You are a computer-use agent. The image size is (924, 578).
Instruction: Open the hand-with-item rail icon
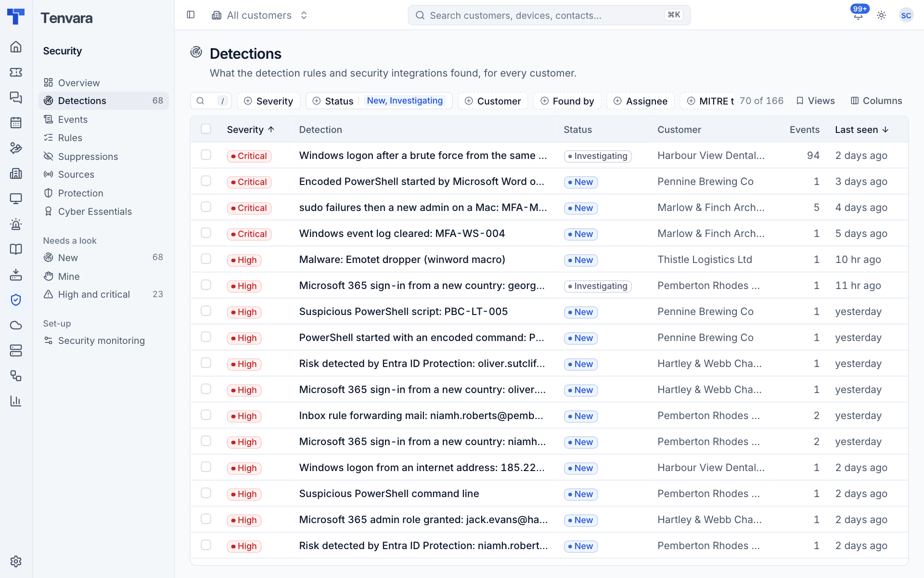coord(16,148)
